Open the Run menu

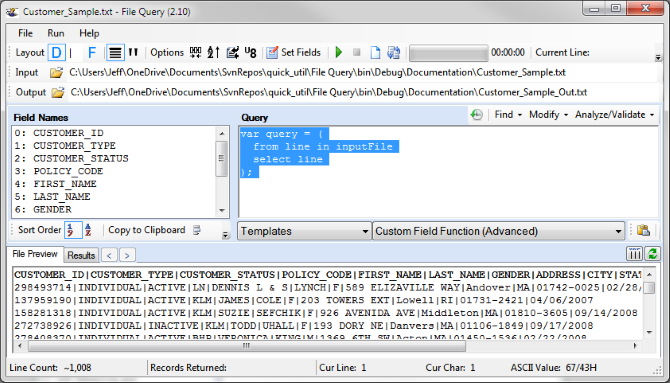(56, 33)
